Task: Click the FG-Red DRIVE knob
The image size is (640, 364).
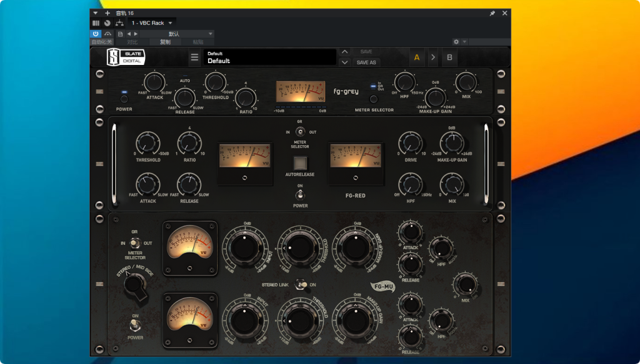Action: coord(411,143)
